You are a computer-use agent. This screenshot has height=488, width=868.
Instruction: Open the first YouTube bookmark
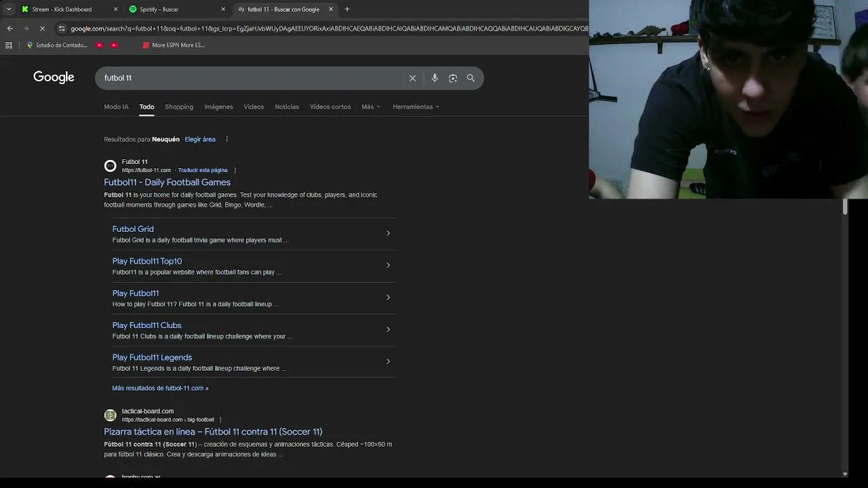point(100,45)
